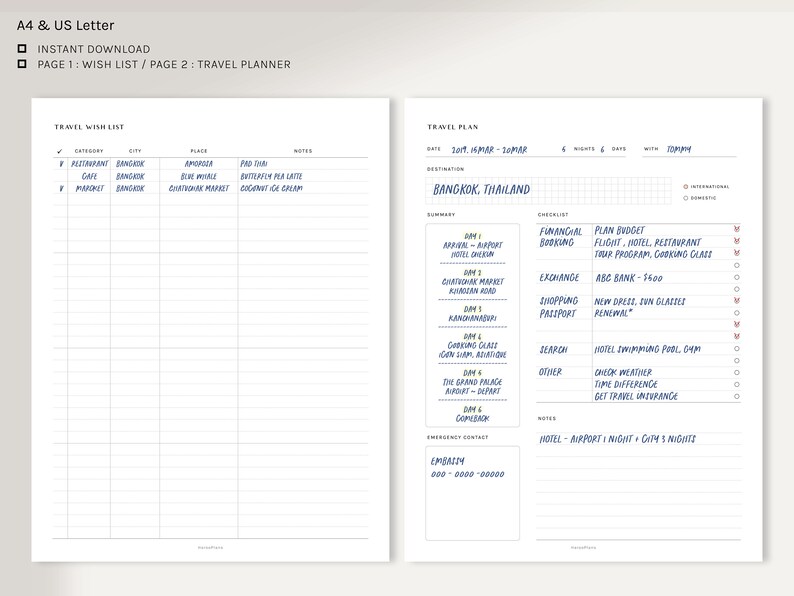
Task: Click the Exchange checklist category
Action: click(x=559, y=277)
